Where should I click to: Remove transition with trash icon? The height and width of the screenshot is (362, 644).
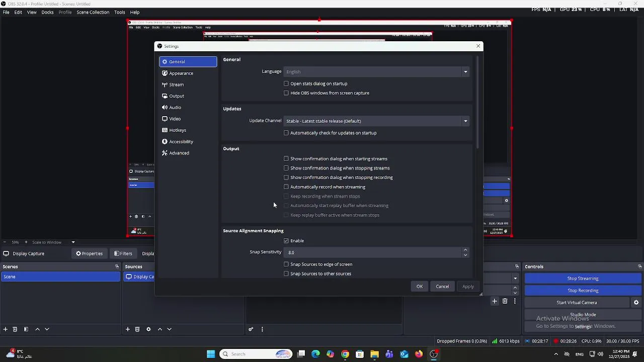(x=505, y=301)
